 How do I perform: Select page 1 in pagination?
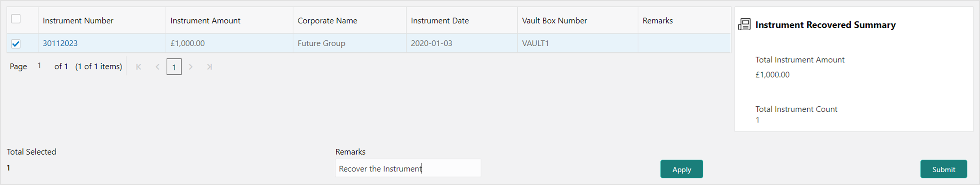pos(174,67)
